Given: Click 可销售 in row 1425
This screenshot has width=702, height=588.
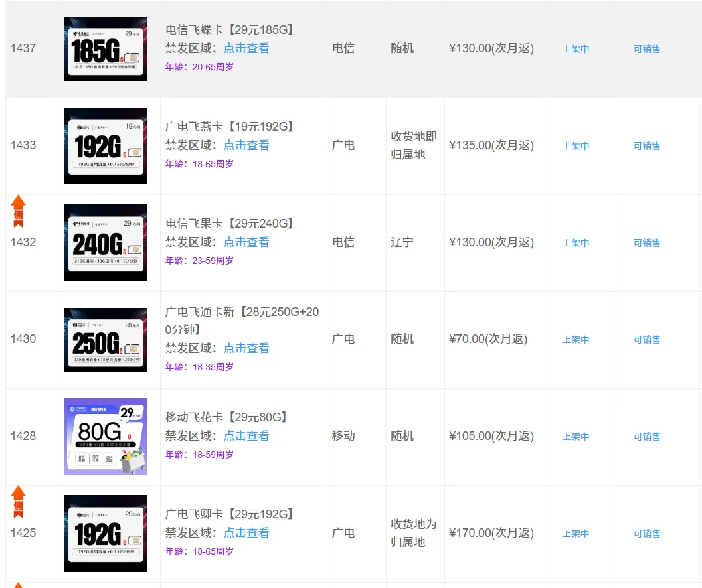Looking at the screenshot, I should pos(647,534).
